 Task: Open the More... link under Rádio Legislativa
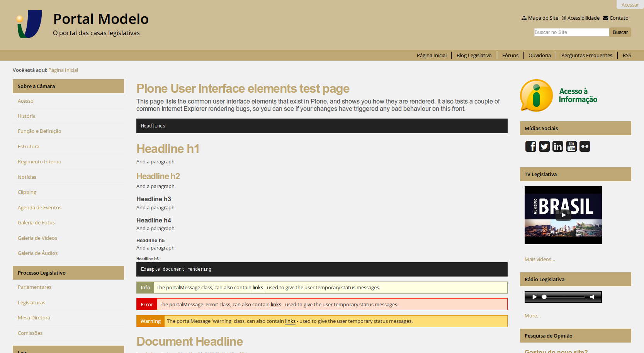532,316
